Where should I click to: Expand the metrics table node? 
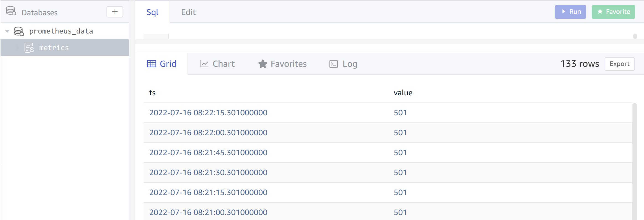pos(17,48)
